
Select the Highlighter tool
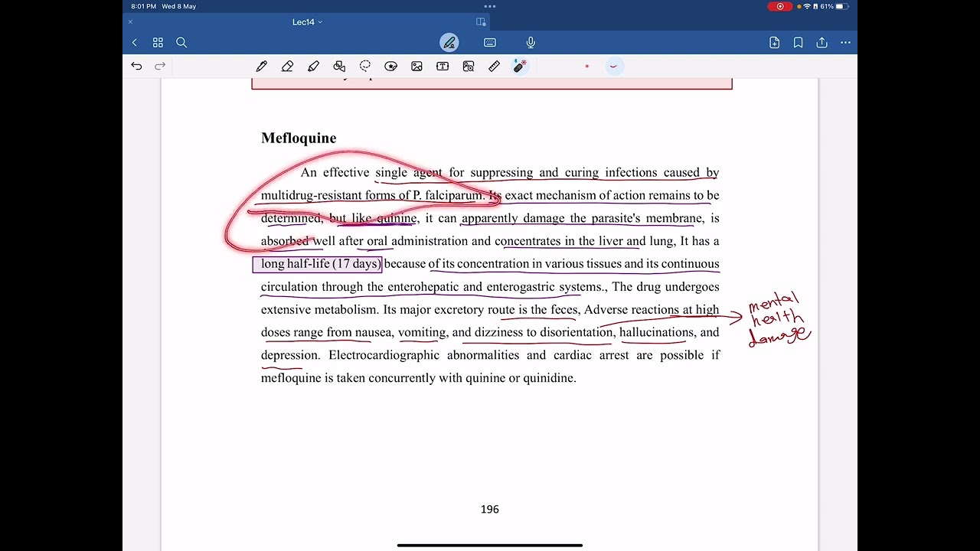point(313,67)
